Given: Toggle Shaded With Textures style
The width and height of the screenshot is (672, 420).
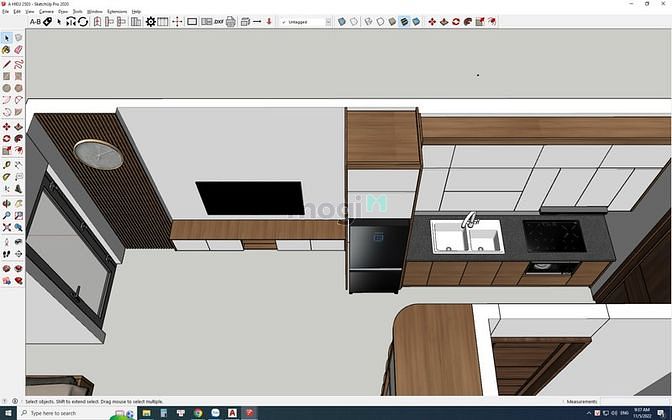Looking at the screenshot, I should tap(404, 21).
